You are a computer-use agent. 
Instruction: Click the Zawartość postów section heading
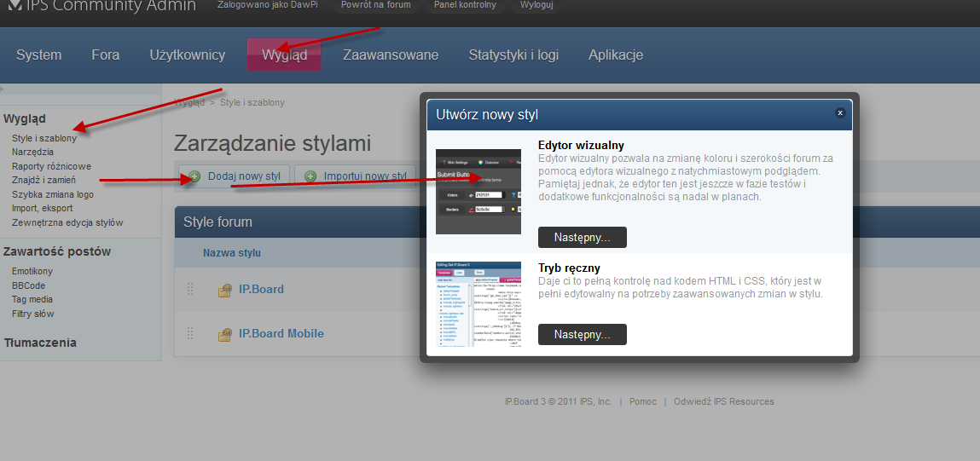(x=57, y=251)
